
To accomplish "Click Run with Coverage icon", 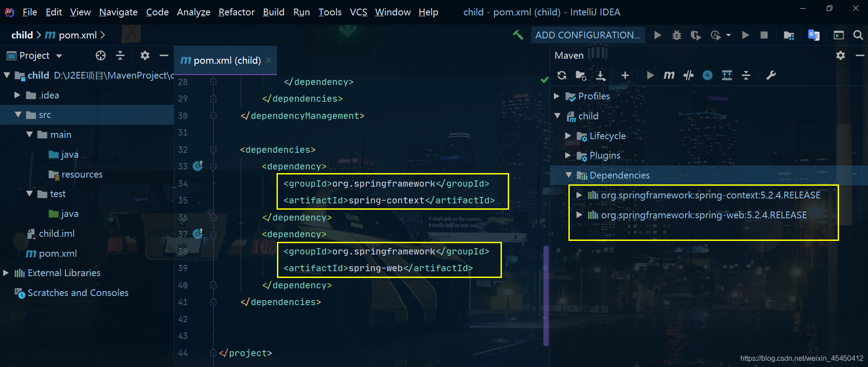I will point(696,35).
